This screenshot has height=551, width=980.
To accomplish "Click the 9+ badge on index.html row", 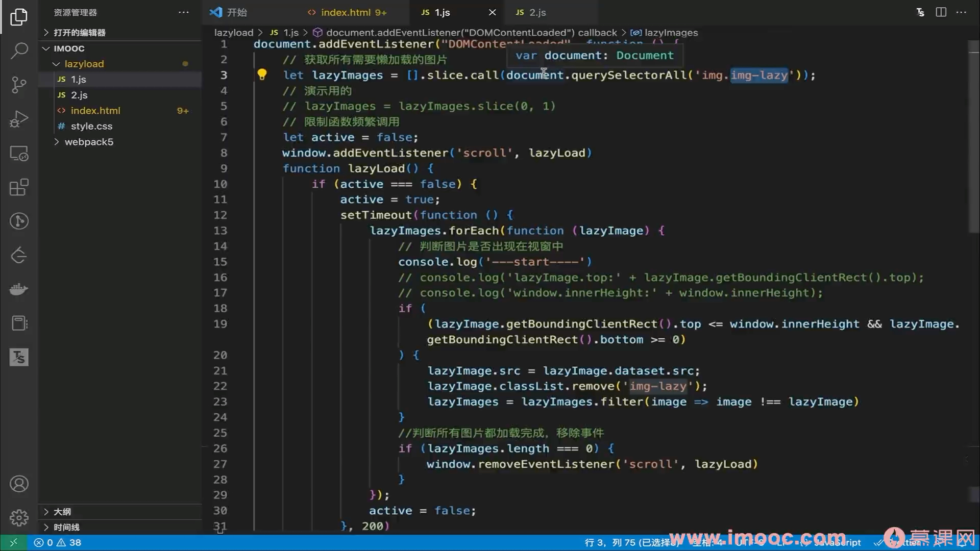I will (x=183, y=111).
